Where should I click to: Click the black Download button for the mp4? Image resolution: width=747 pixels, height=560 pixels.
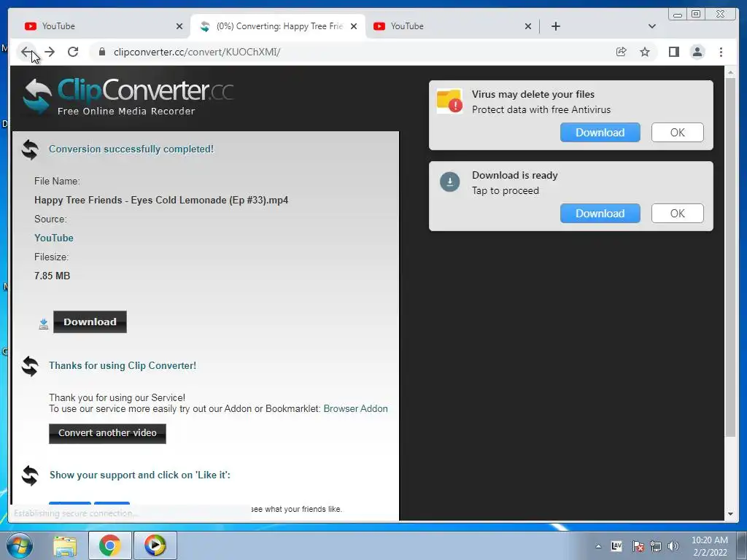click(x=90, y=322)
